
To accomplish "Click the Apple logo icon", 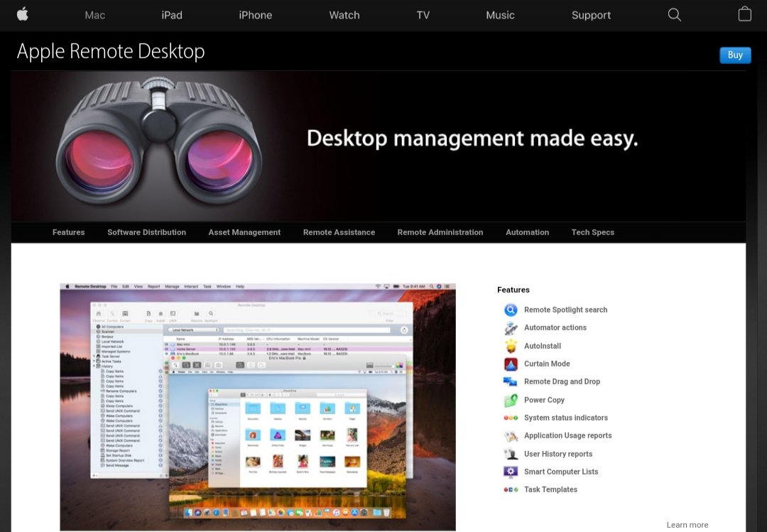I will click(23, 14).
